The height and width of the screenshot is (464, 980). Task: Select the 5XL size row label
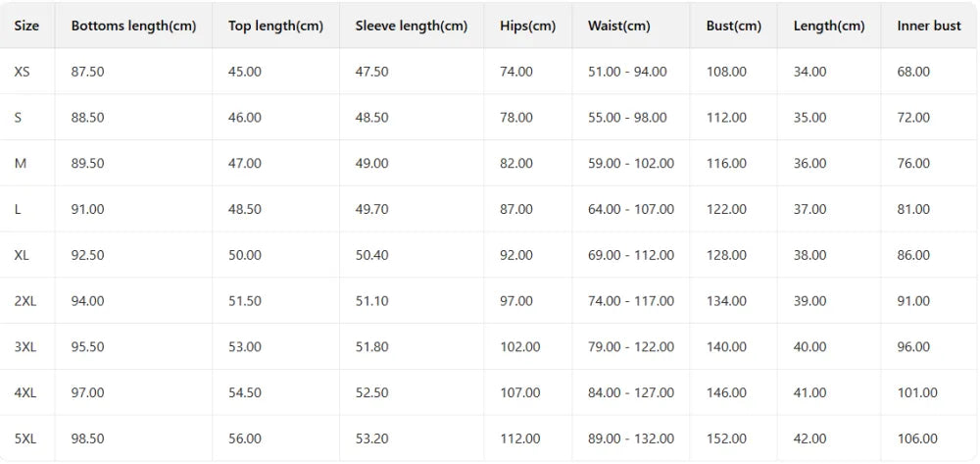click(x=25, y=439)
